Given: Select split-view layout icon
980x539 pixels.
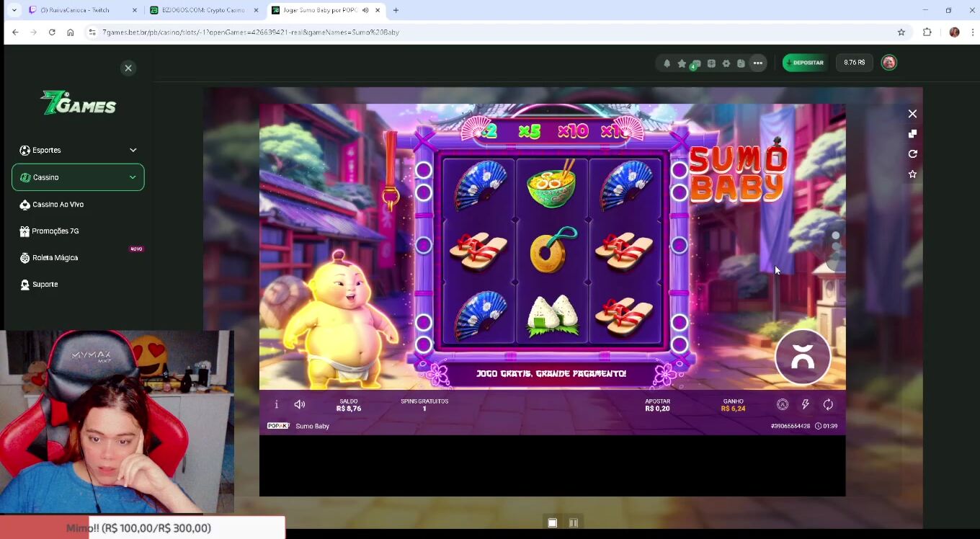Looking at the screenshot, I should pos(574,523).
